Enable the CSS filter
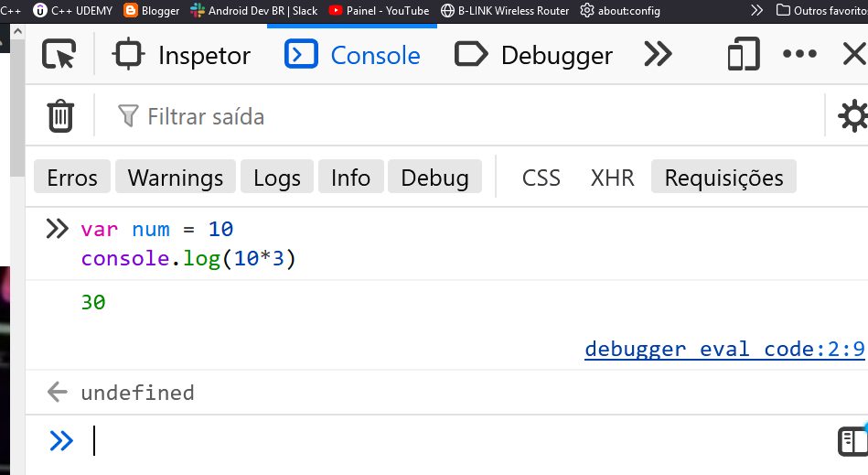Viewport: 868px width, 475px height. [x=541, y=177]
